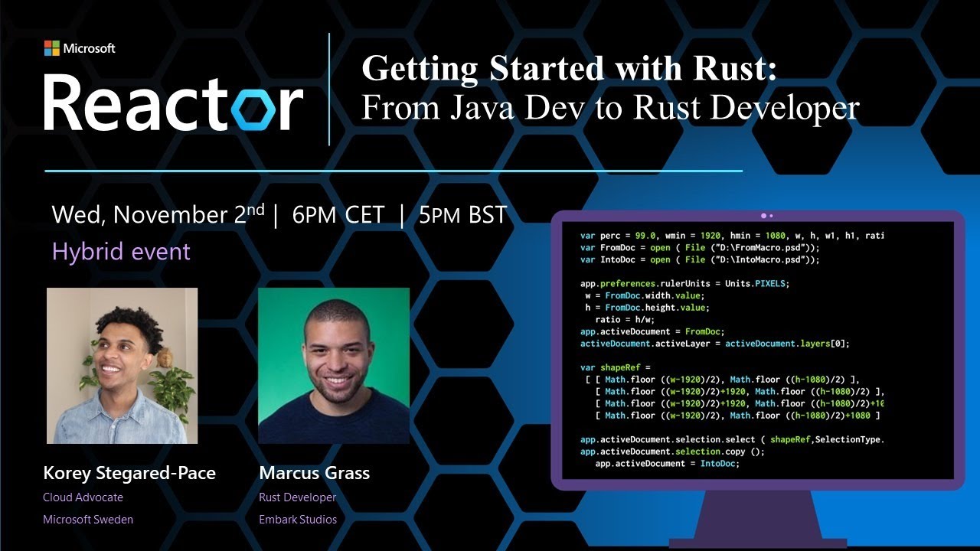Click the subtitle "From Java Dev to Rust Developer"
Screen dimensions: 980x551
point(610,107)
